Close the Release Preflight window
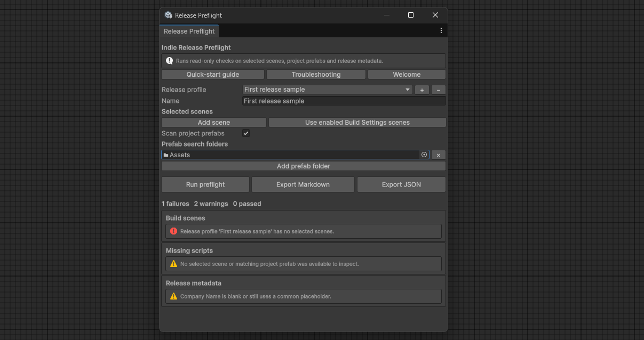Viewport: 644px width, 340px height. pos(435,15)
